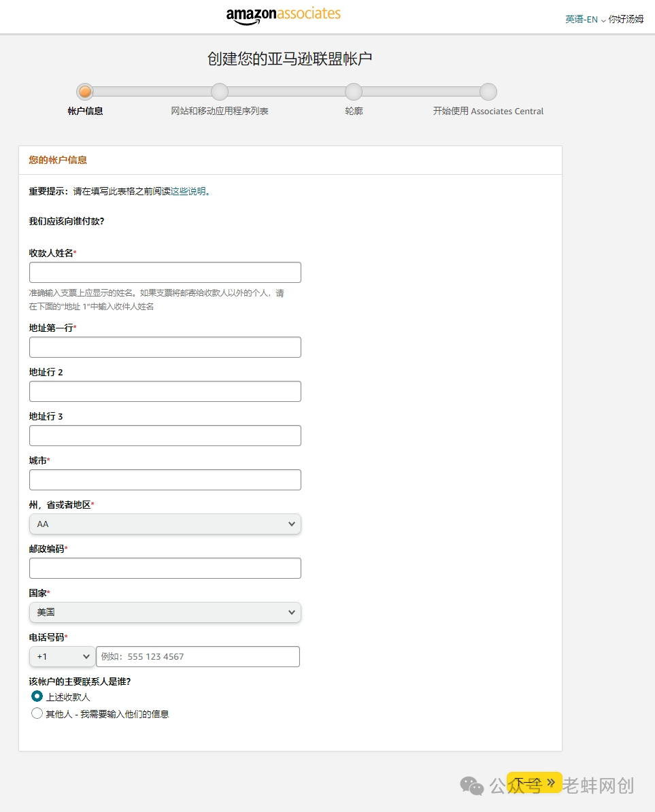The image size is (655, 812).
Task: Select the 网站和移动应用程序列表 step circle
Action: pos(220,92)
